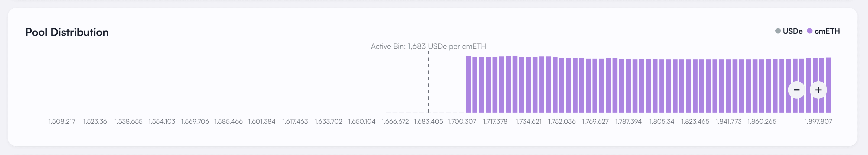Click the Active Bin price label
This screenshot has width=868, height=155.
[x=428, y=46]
